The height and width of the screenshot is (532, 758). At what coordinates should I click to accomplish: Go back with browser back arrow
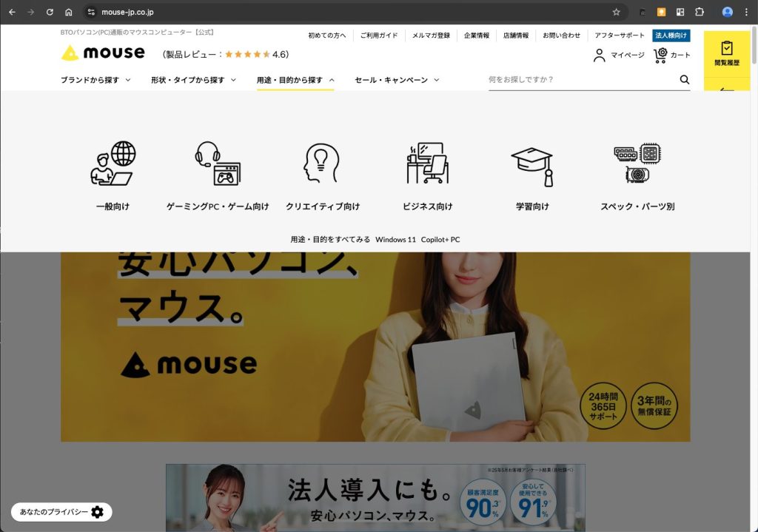[x=12, y=12]
